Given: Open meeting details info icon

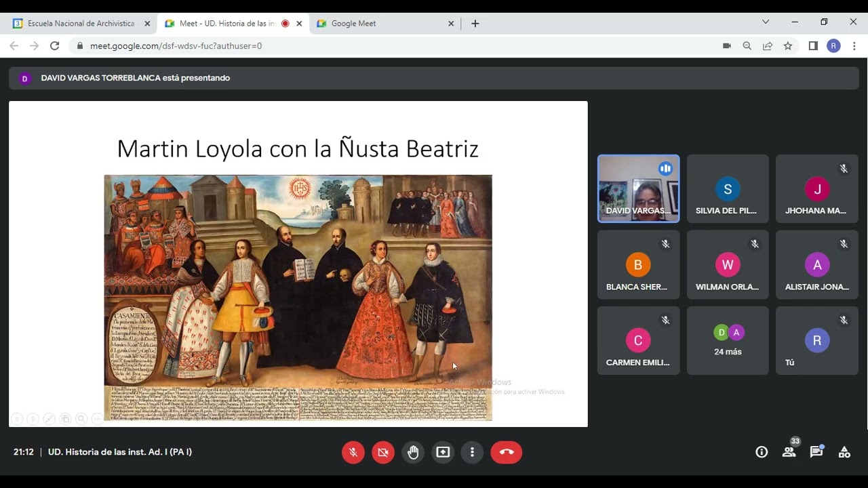Looking at the screenshot, I should (x=762, y=452).
